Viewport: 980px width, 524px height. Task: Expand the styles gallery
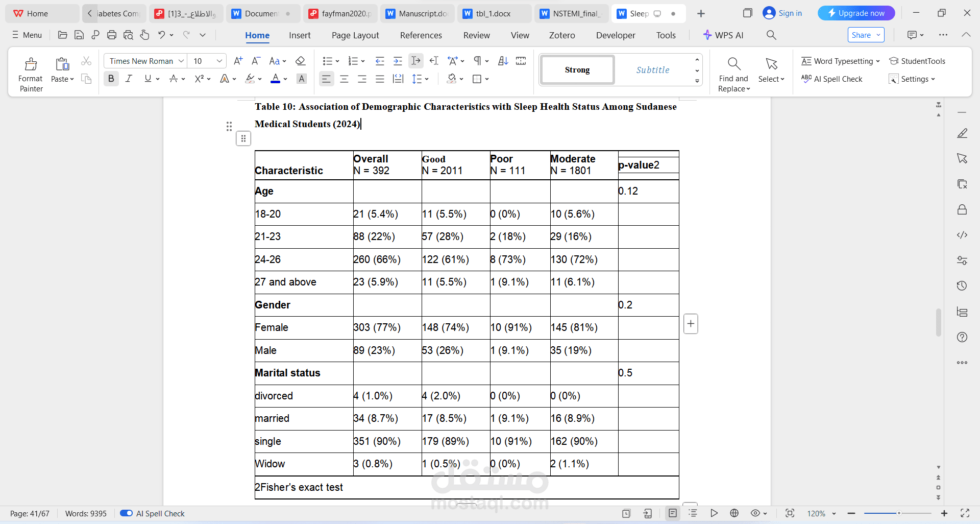(697, 81)
